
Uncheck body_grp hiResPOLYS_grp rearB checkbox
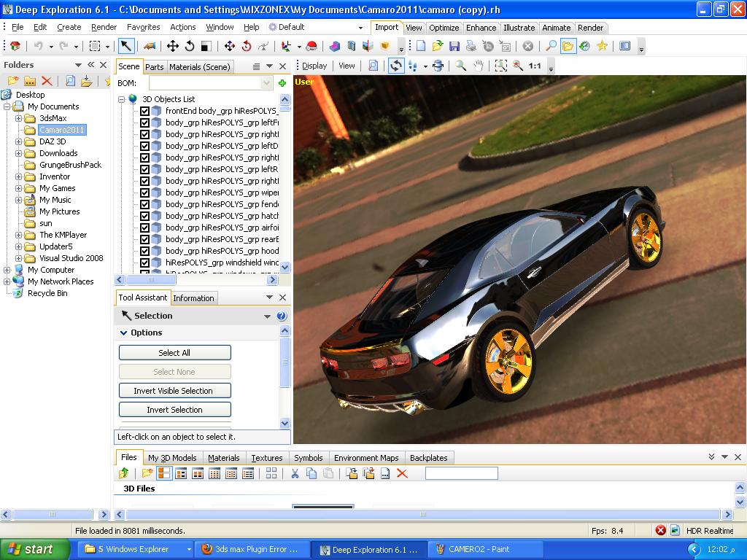pos(145,239)
